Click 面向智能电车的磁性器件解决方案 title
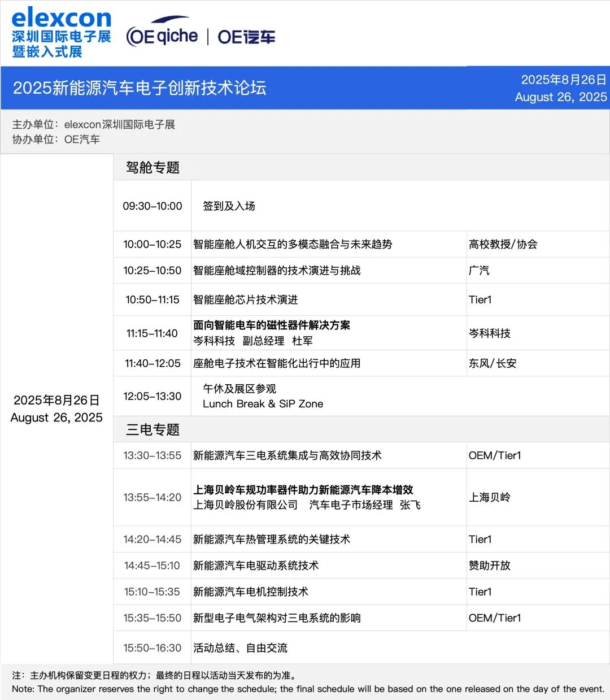Image resolution: width=610 pixels, height=700 pixels. coord(272,325)
